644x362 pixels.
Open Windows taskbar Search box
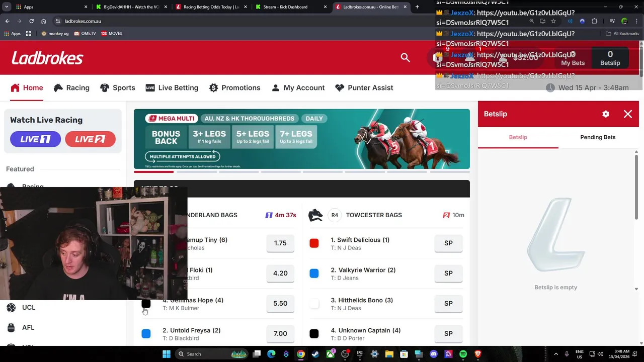click(211, 354)
